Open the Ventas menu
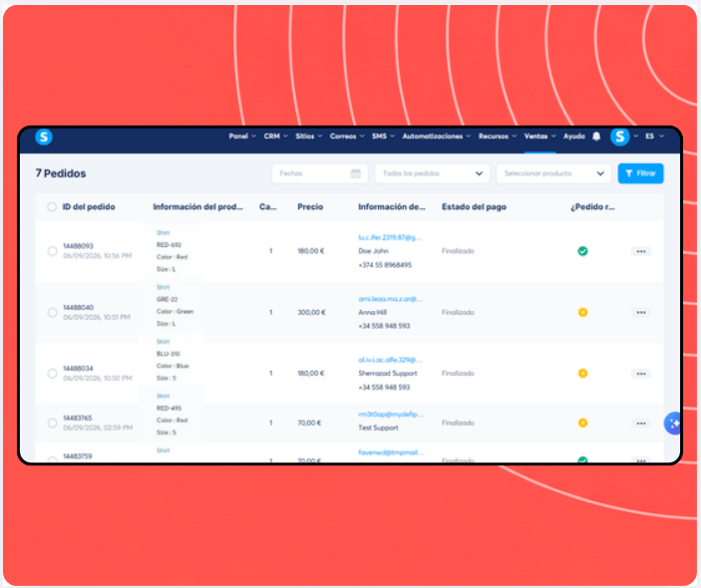701x588 pixels. click(539, 137)
